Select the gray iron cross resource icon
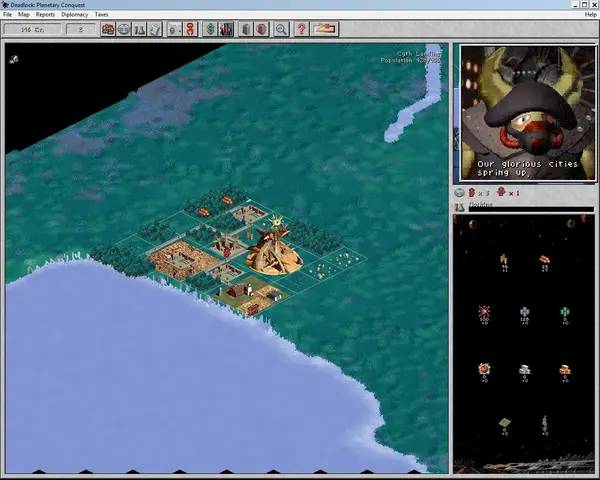The image size is (600, 480). click(525, 312)
